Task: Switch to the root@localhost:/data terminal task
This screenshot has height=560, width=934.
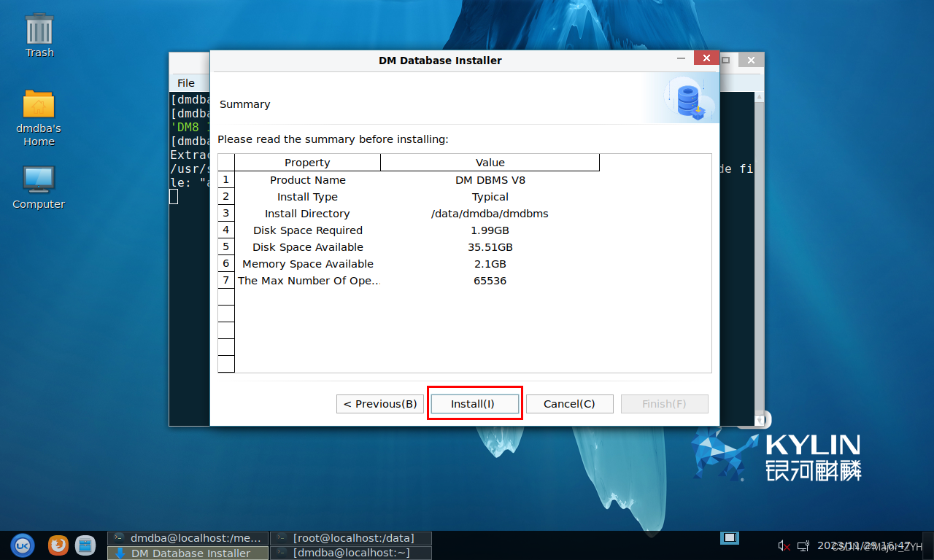Action: click(351, 538)
